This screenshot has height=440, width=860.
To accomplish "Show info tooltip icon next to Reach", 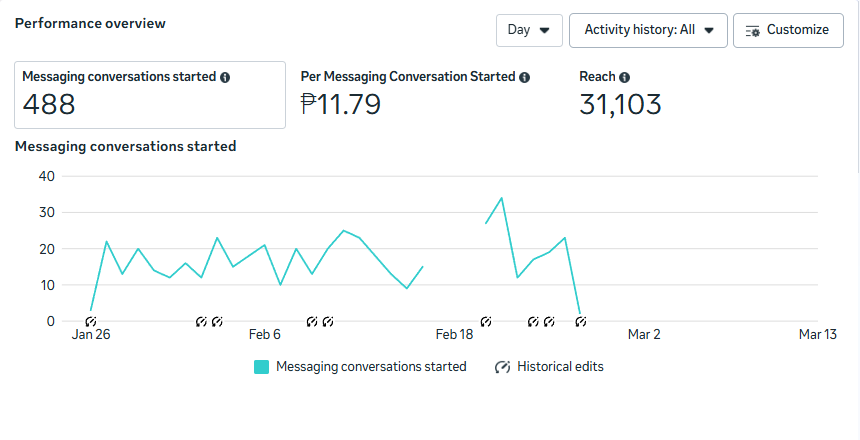I will [624, 77].
